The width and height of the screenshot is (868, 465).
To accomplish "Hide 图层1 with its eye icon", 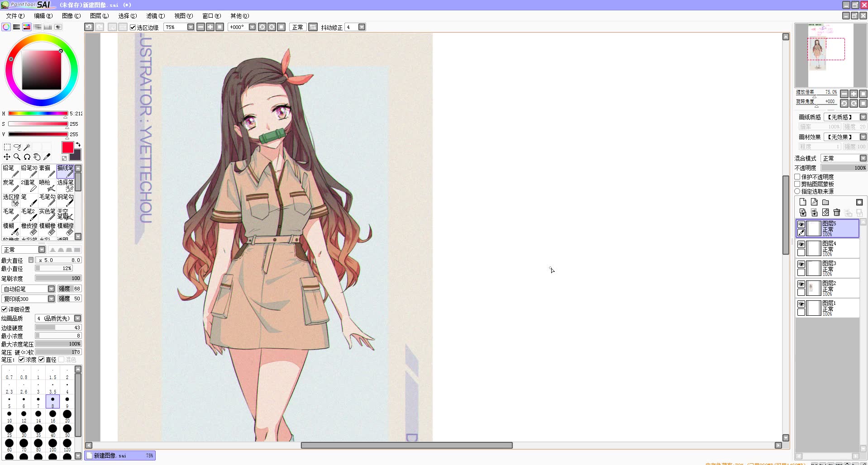I will [x=801, y=304].
